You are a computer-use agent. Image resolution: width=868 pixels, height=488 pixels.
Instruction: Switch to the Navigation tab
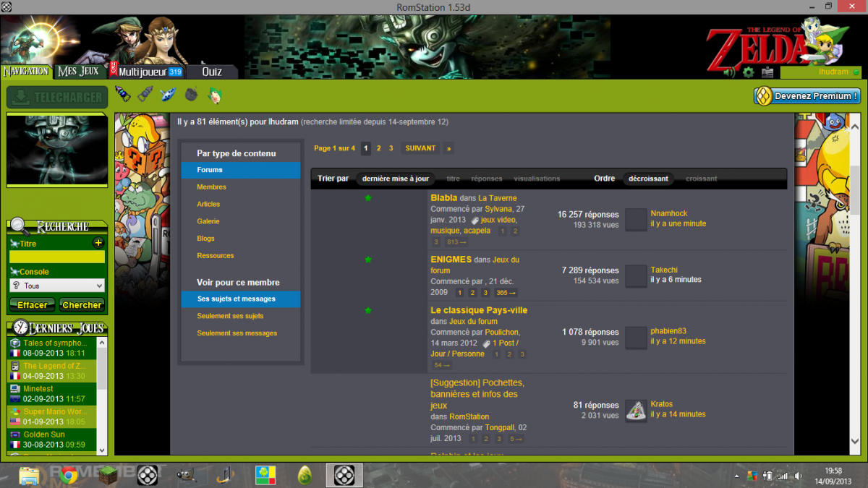(x=27, y=72)
